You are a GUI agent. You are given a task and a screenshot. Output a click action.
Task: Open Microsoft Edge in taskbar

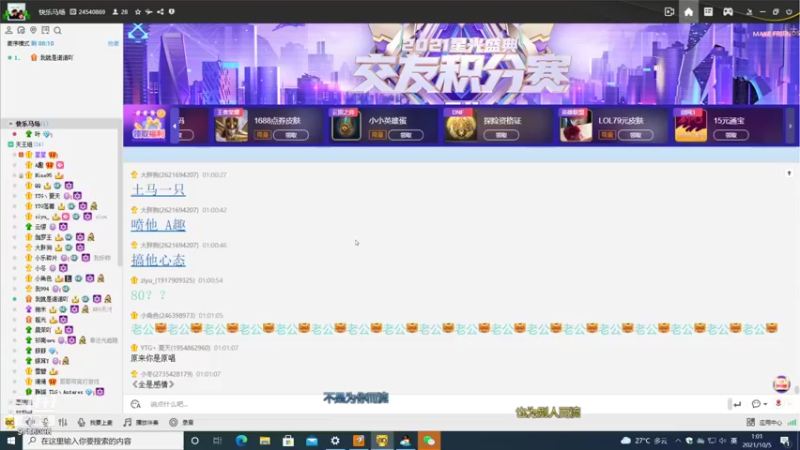[241, 440]
